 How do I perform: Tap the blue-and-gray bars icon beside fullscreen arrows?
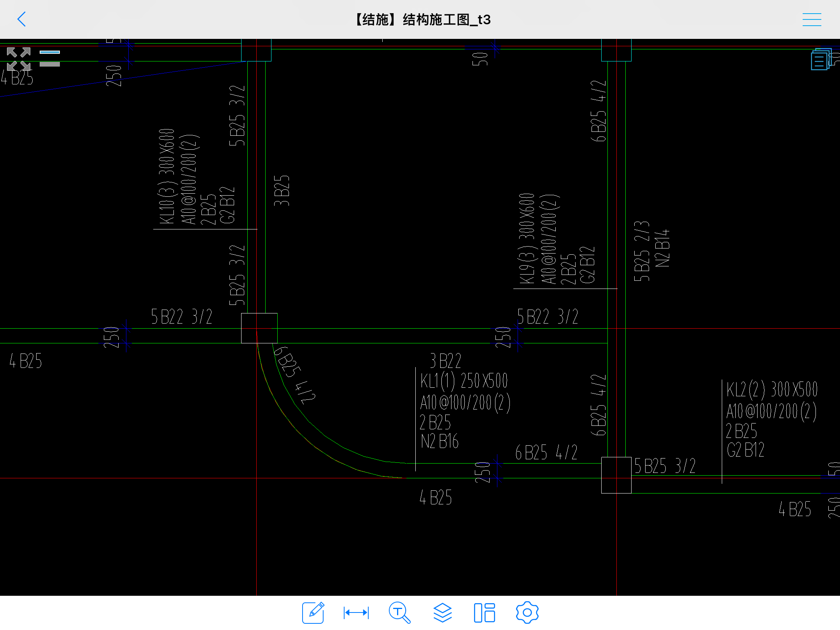point(50,58)
